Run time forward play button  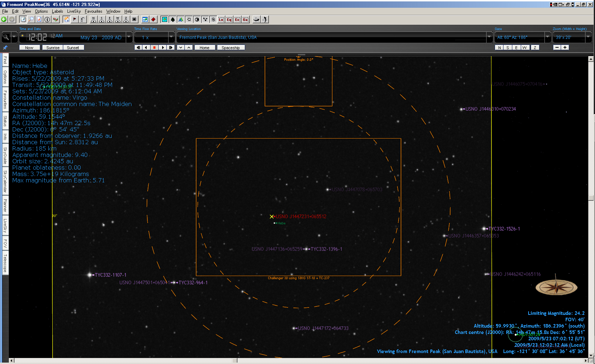(163, 47)
